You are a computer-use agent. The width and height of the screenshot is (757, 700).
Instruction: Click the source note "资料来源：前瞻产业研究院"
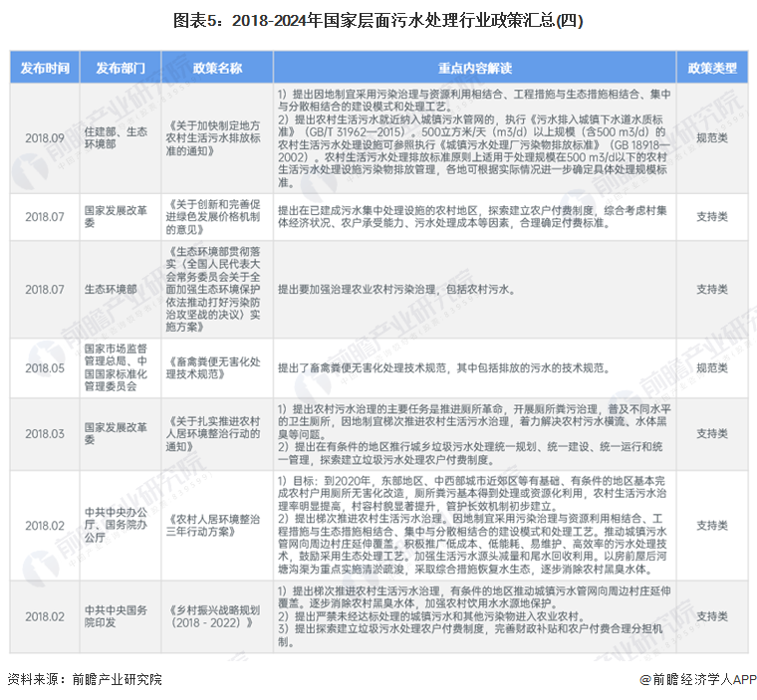pyautogui.click(x=85, y=679)
